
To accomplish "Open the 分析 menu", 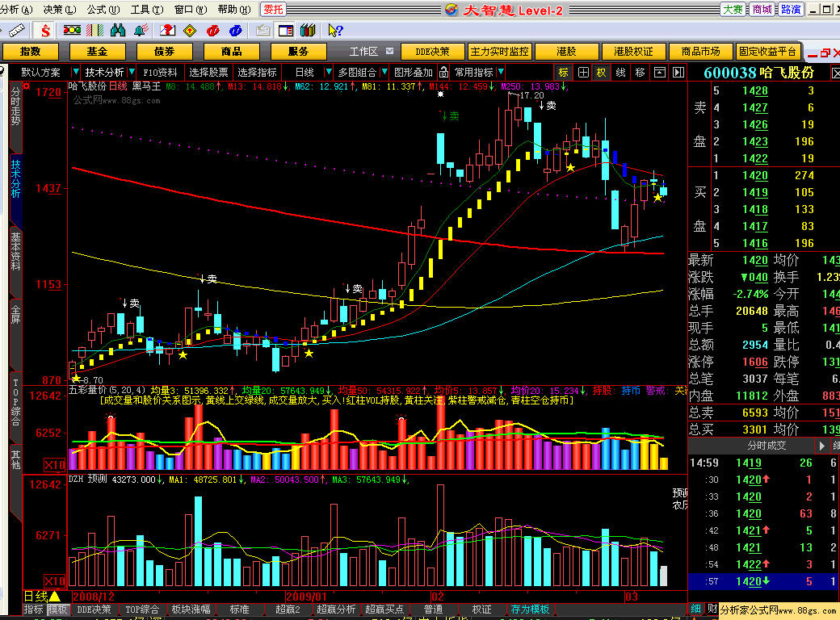I will click(16, 10).
